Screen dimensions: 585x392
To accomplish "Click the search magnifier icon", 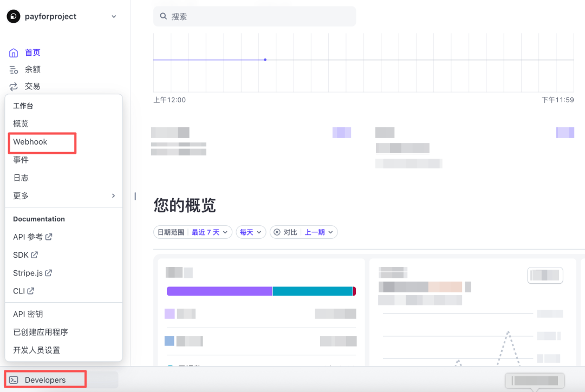I will point(163,16).
